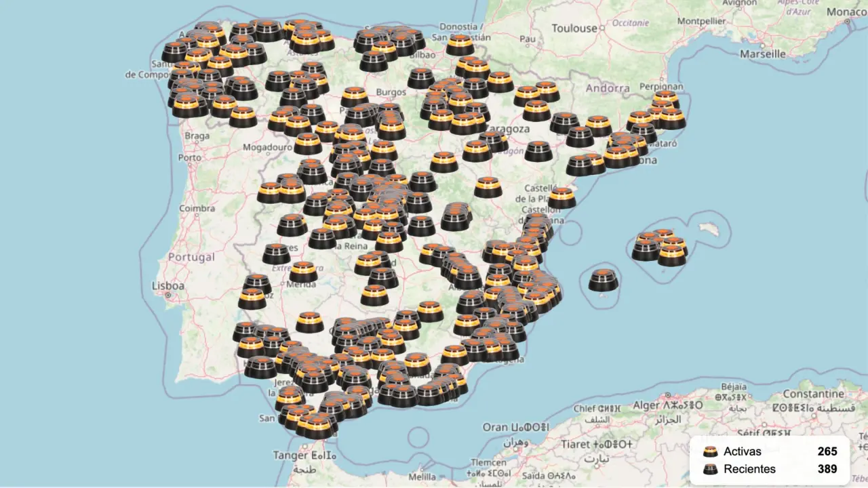The height and width of the screenshot is (488, 868).
Task: Select the Recientes label in the legend
Action: [x=749, y=469]
